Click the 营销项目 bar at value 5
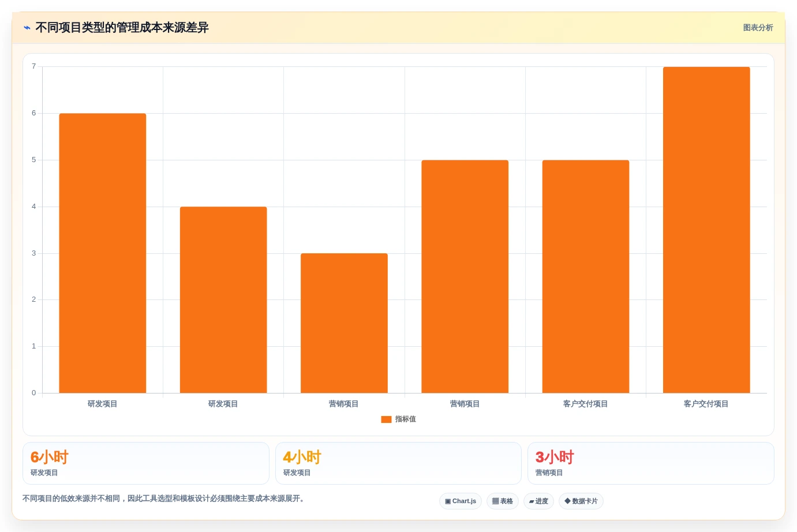797x532 pixels. coord(465,276)
